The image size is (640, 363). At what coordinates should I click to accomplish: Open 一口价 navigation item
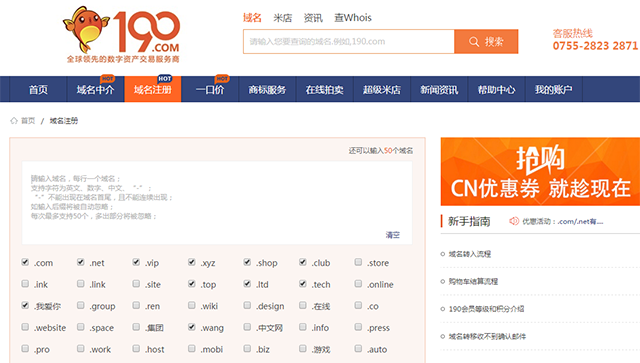point(210,89)
